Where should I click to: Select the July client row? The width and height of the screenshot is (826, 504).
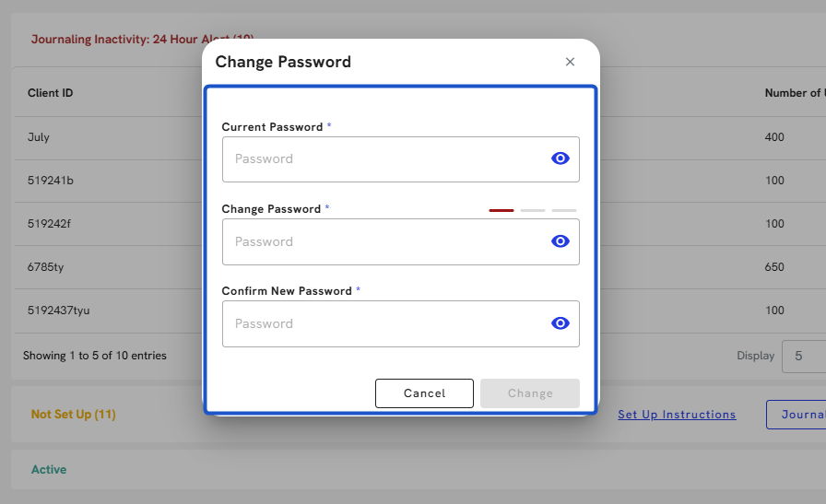[39, 137]
